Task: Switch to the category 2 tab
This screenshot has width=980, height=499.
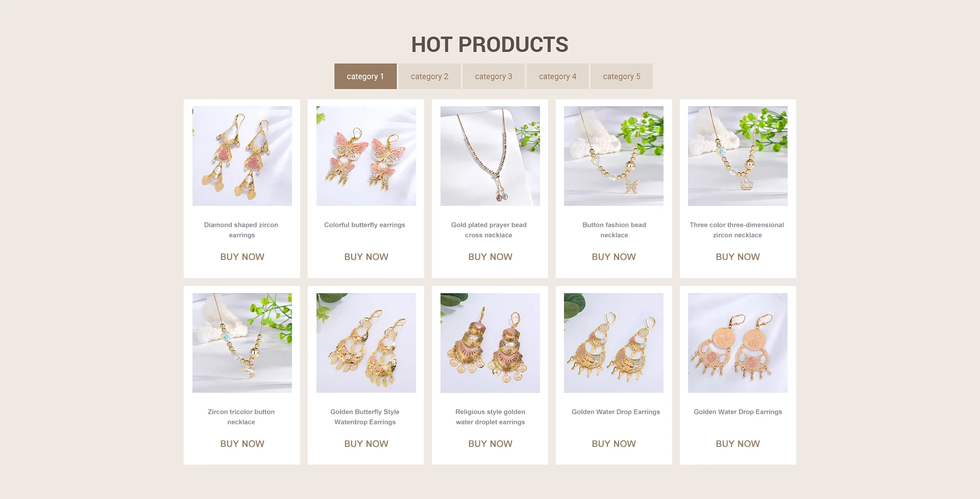Action: (429, 76)
